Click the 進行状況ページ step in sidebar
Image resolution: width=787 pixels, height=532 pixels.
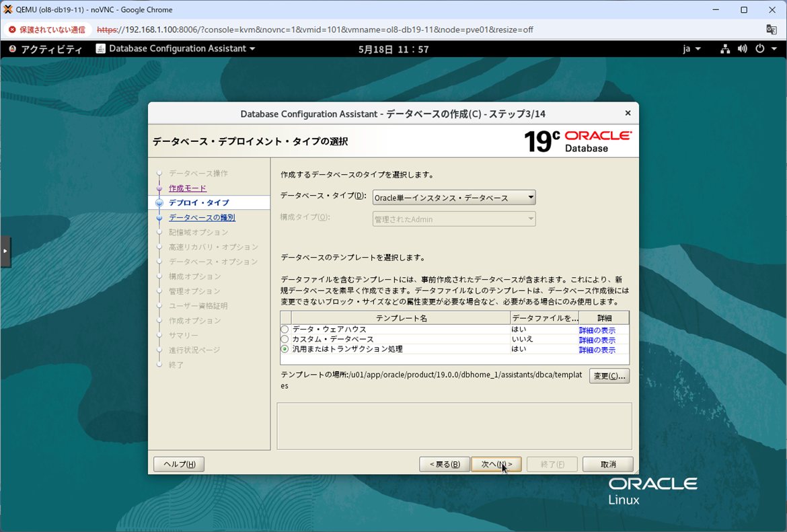pos(195,350)
